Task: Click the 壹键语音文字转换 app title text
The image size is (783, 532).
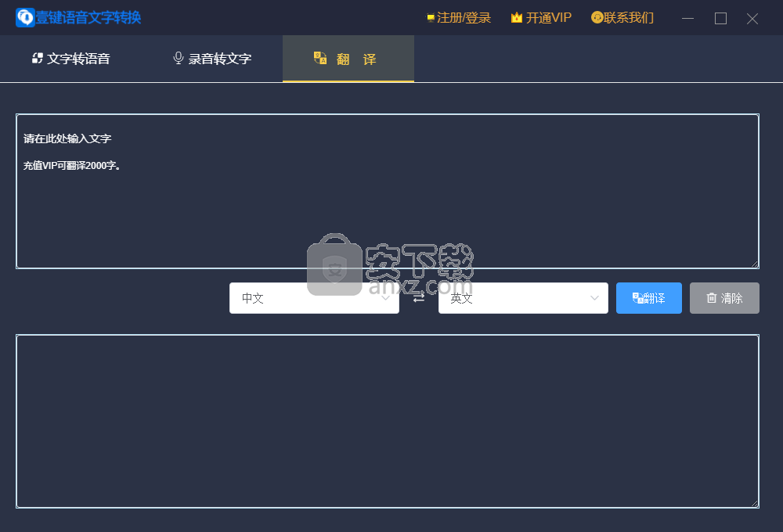Action: tap(88, 18)
